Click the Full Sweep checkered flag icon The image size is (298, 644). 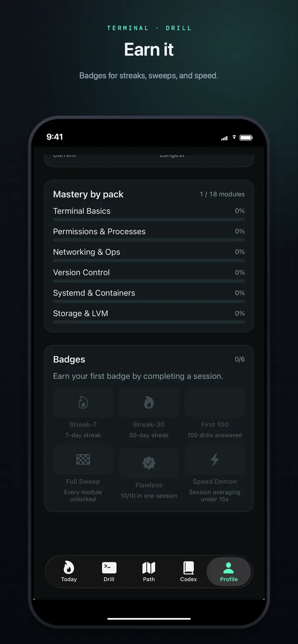click(x=83, y=459)
